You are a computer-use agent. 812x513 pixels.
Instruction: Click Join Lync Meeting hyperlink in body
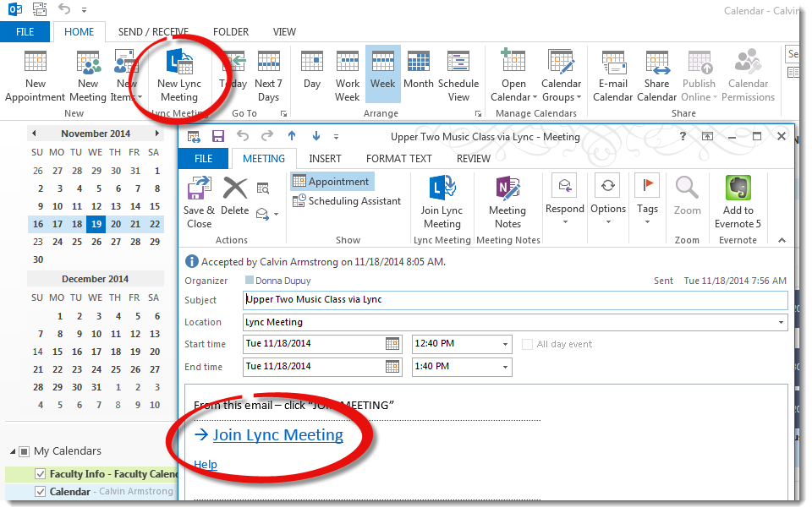(x=278, y=435)
